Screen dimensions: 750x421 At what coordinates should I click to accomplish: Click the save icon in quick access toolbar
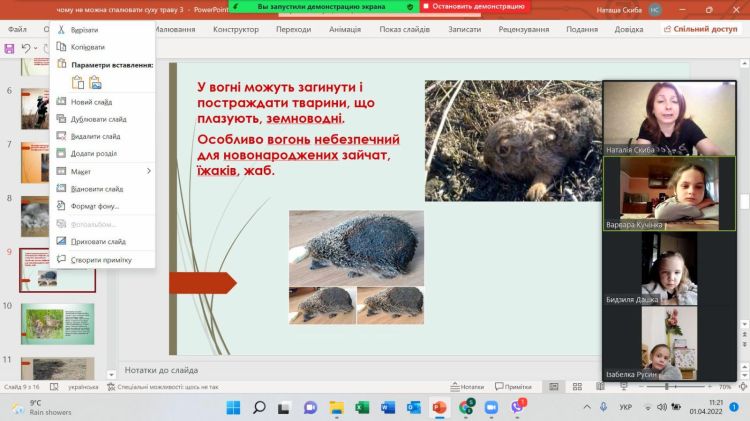(x=9, y=48)
